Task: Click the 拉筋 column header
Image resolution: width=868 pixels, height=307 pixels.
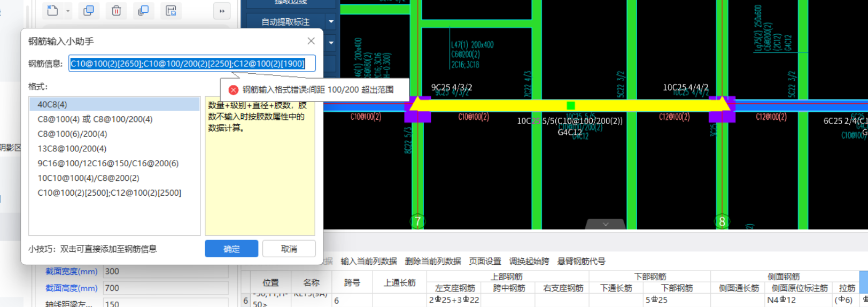Action: point(847,288)
